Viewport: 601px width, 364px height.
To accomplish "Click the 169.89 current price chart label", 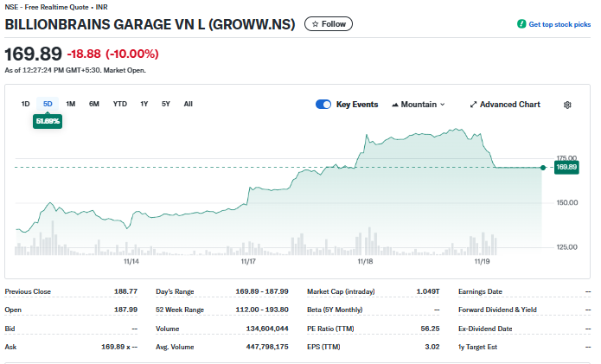I will pyautogui.click(x=566, y=167).
